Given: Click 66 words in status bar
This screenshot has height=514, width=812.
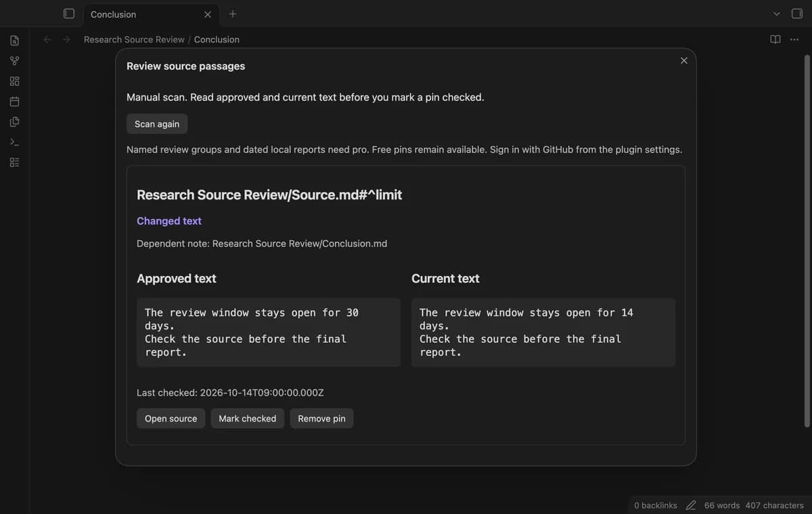Looking at the screenshot, I should click(722, 505).
